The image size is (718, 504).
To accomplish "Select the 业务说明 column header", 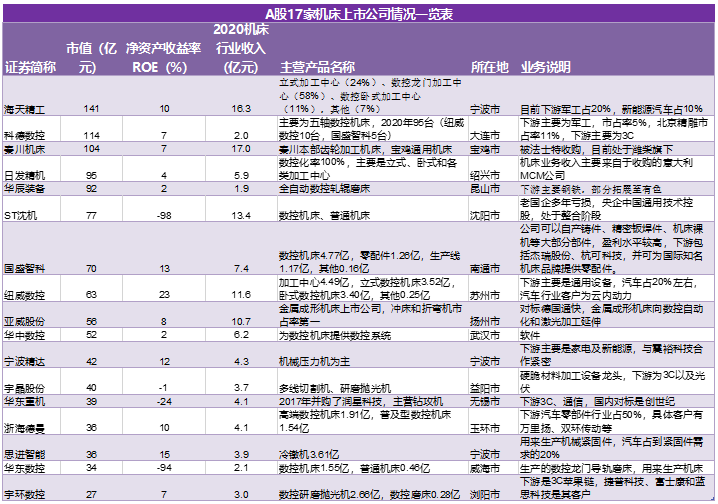I will [545, 67].
